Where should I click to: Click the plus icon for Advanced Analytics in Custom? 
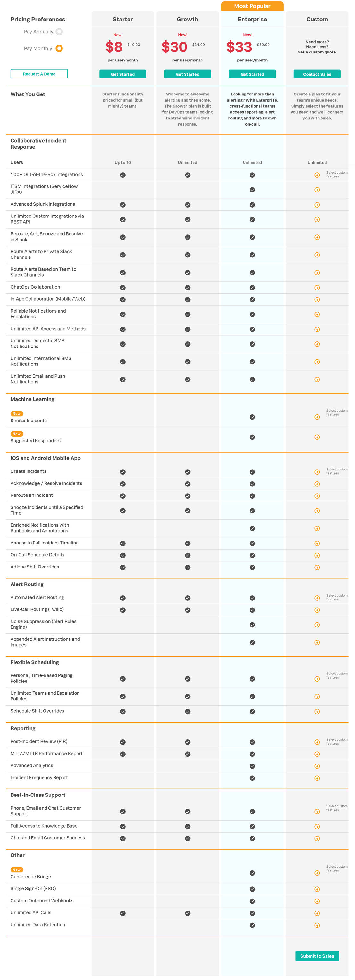point(317,765)
